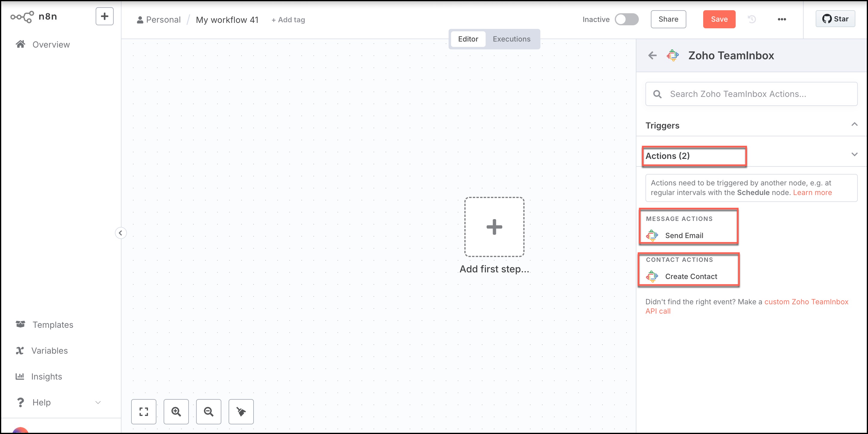Toggle the workflow Inactive switch
The image size is (868, 434).
click(x=626, y=19)
